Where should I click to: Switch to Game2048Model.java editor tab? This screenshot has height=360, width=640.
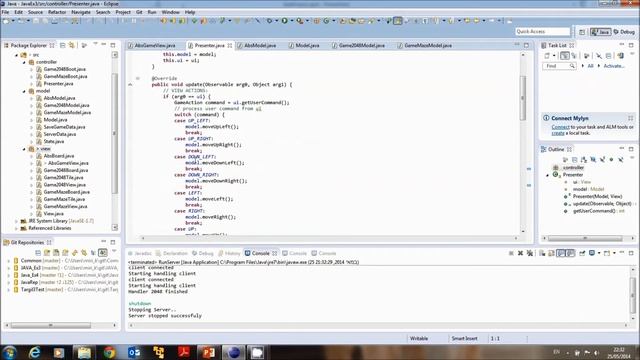click(x=358, y=45)
